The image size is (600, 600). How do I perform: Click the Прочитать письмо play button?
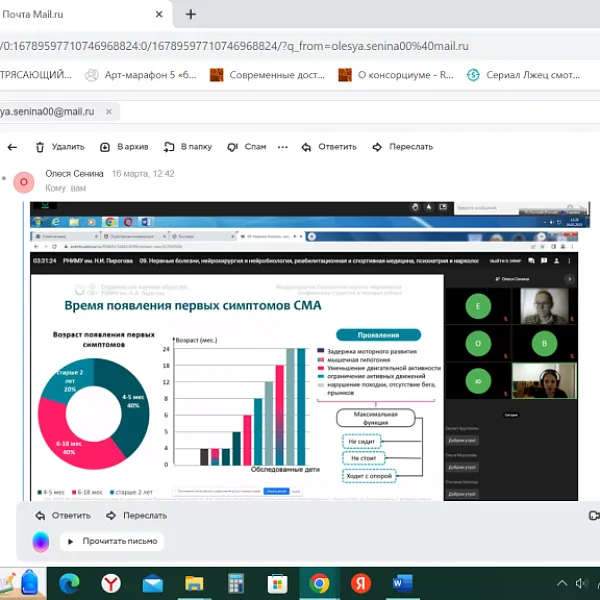coord(112,541)
